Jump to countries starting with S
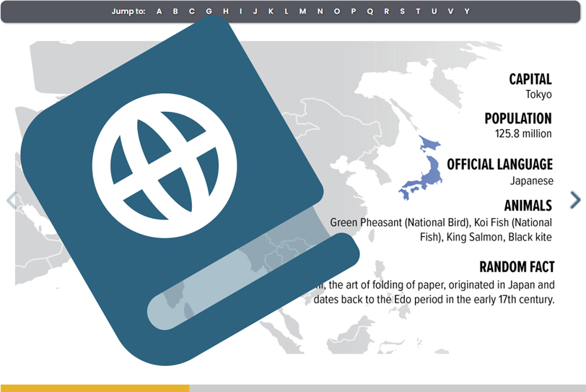The image size is (586, 392). [402, 12]
